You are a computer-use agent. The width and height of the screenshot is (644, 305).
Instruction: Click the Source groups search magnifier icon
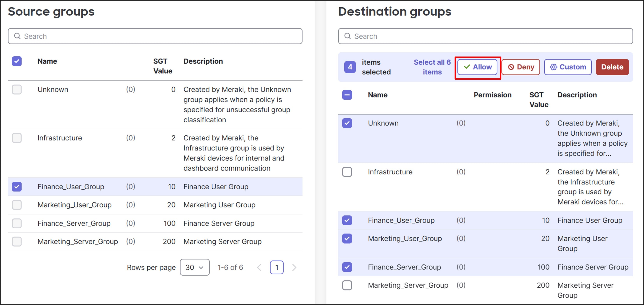pos(17,36)
